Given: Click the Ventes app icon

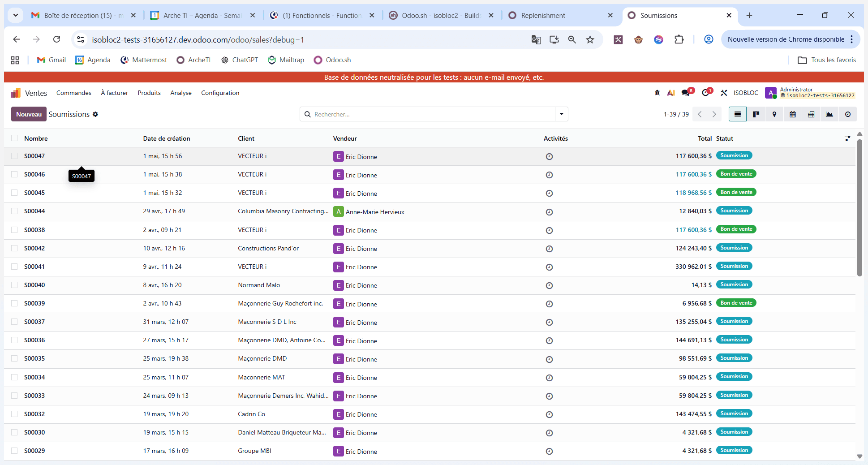Looking at the screenshot, I should tap(16, 93).
